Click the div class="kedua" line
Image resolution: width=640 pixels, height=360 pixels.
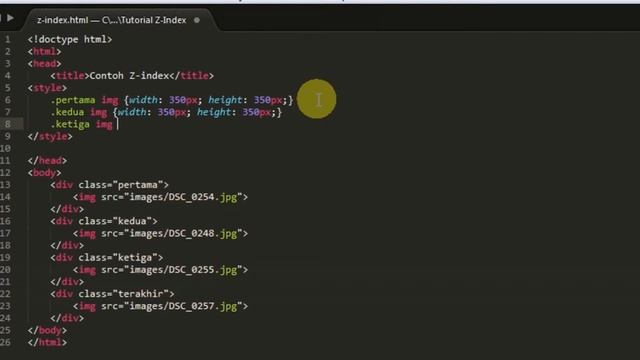(x=104, y=221)
